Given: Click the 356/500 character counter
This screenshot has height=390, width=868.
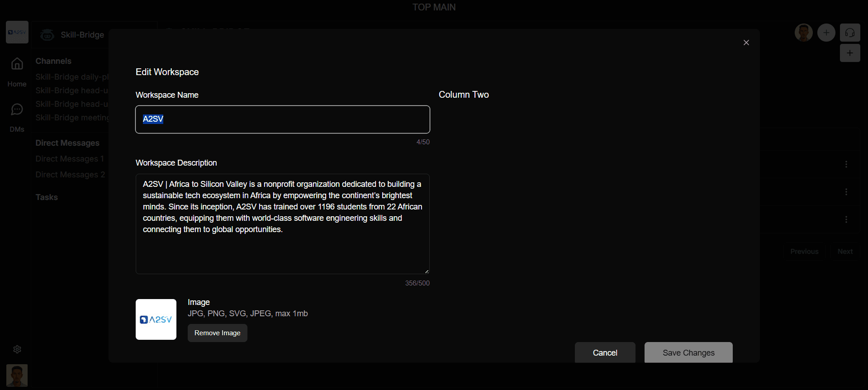Looking at the screenshot, I should tap(417, 283).
